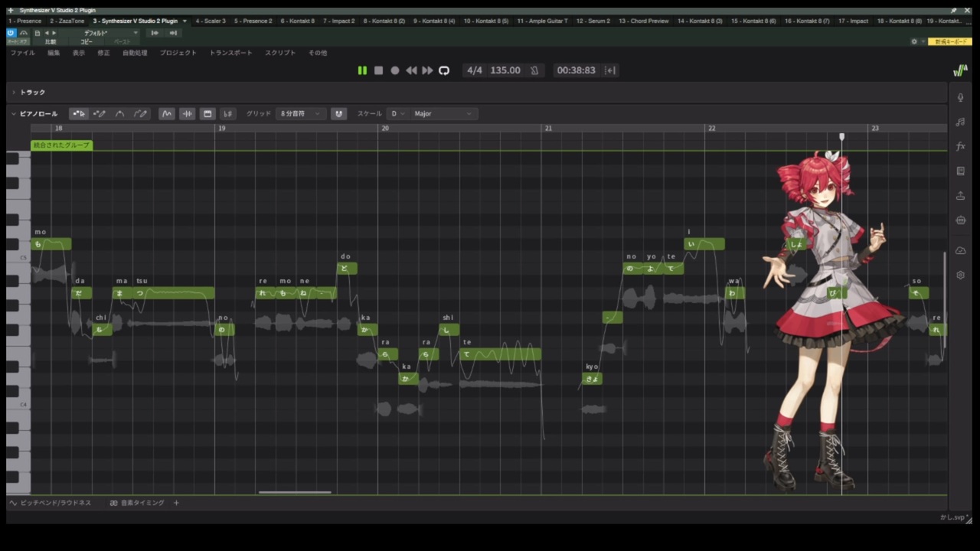Switch to the 4 - Scaler 3 tab
Viewport: 980px width, 551px height.
tap(211, 21)
